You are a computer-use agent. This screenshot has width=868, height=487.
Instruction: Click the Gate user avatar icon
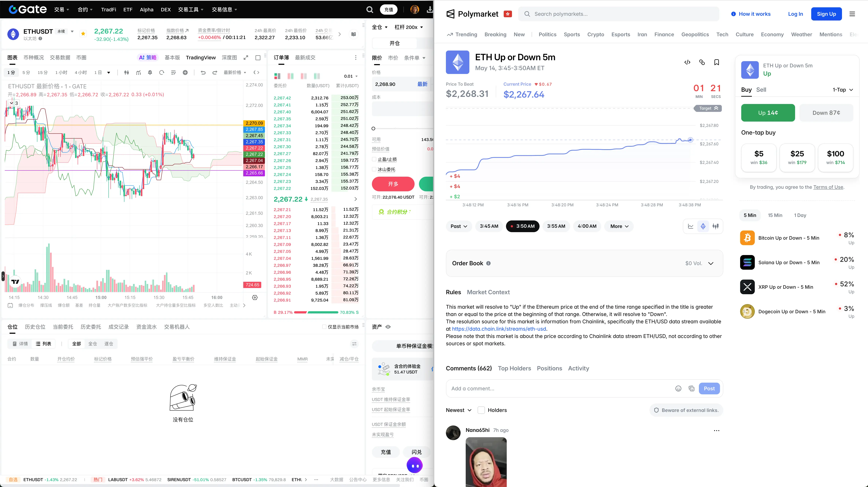coord(415,10)
